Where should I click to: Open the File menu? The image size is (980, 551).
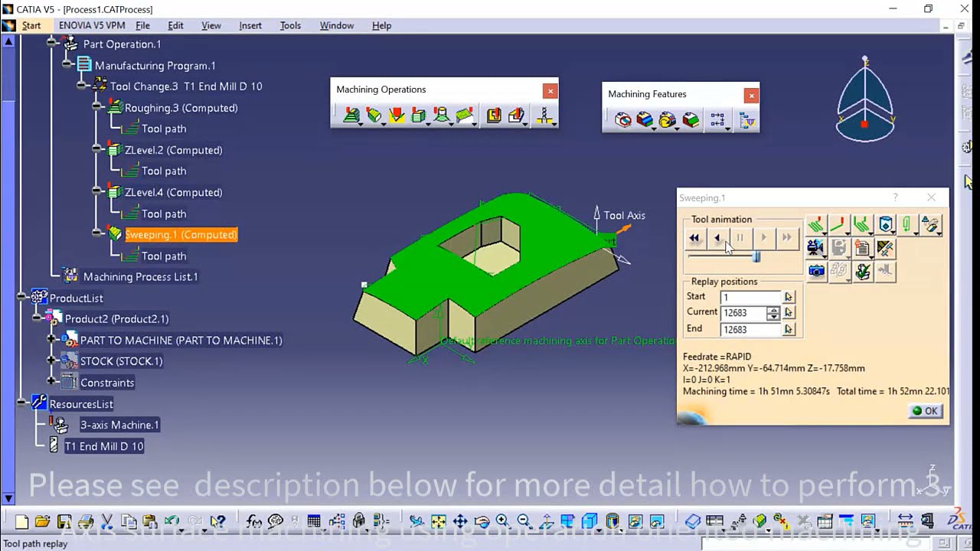point(142,25)
